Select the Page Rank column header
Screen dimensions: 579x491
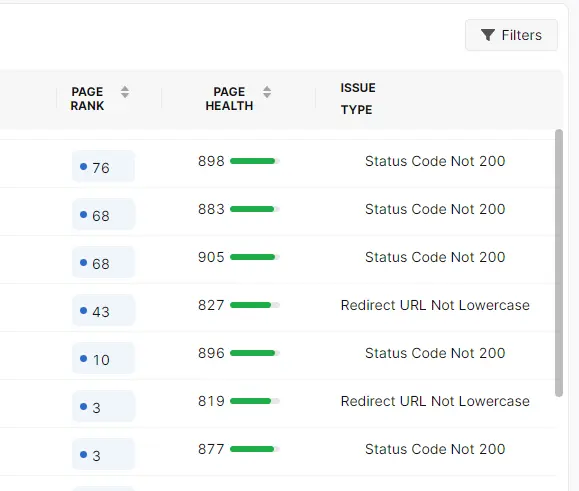tap(88, 99)
